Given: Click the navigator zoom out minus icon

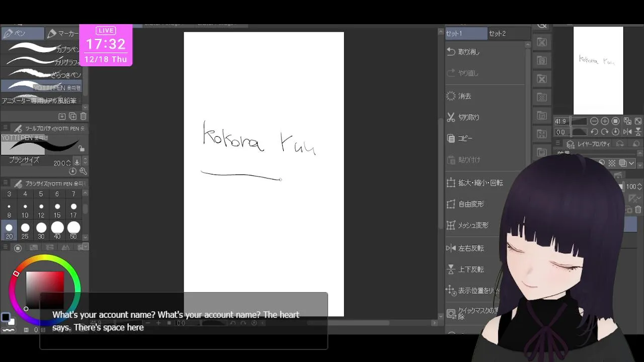Looking at the screenshot, I should pyautogui.click(x=594, y=121).
